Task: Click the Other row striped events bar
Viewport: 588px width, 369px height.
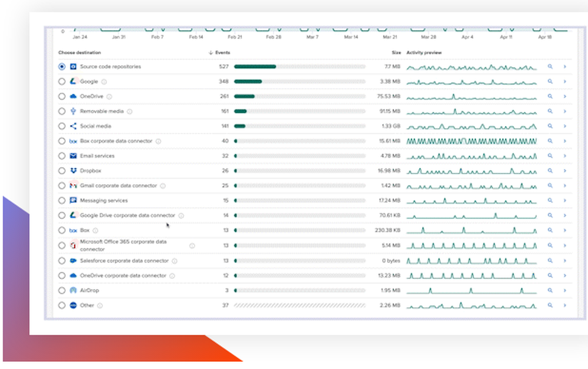Action: point(300,305)
